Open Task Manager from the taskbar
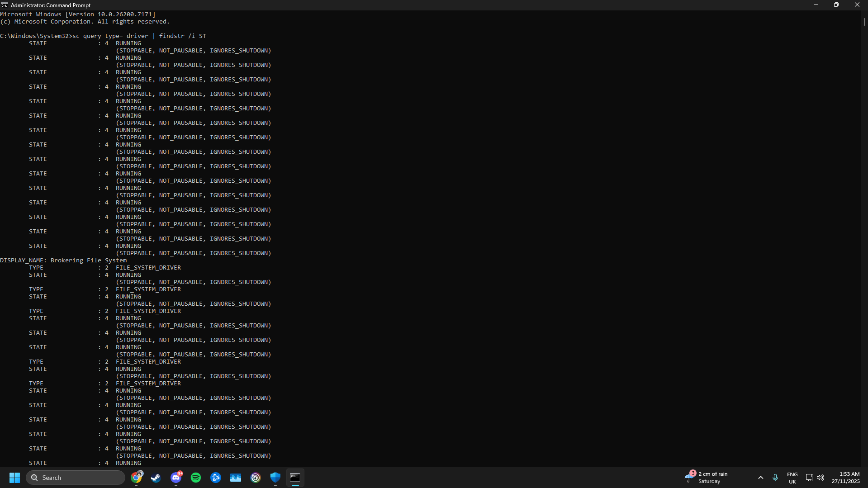 (x=236, y=478)
